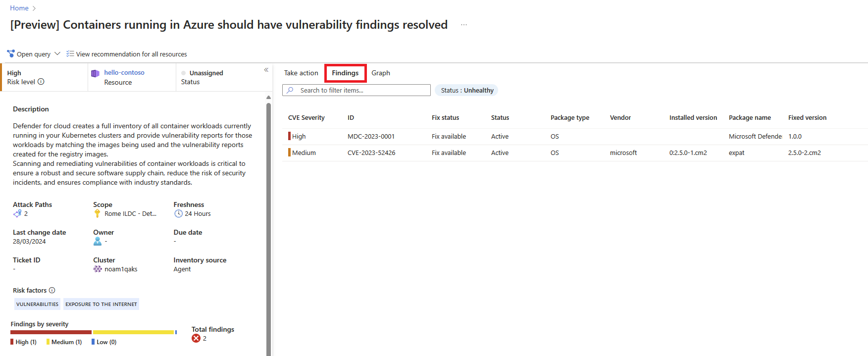Viewport: 868px width, 356px height.
Task: Click the EXPOSURE TO THE INTERNET tag
Action: pyautogui.click(x=101, y=304)
